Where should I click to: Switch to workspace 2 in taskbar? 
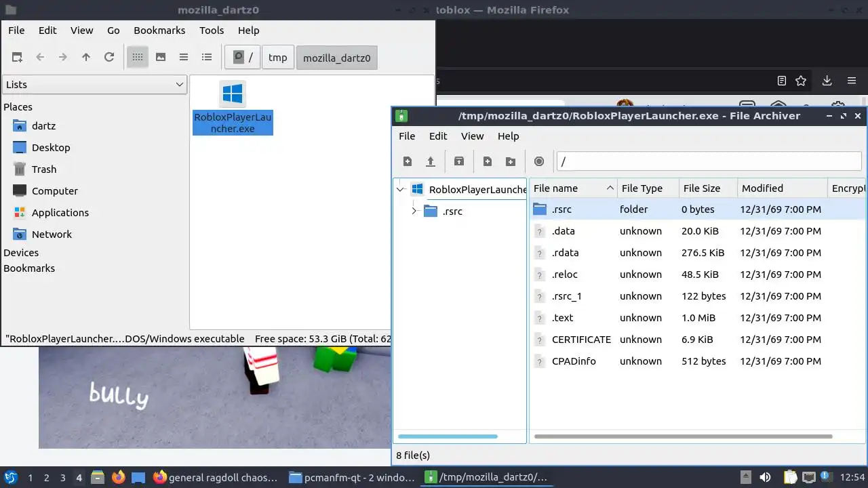pyautogui.click(x=46, y=478)
